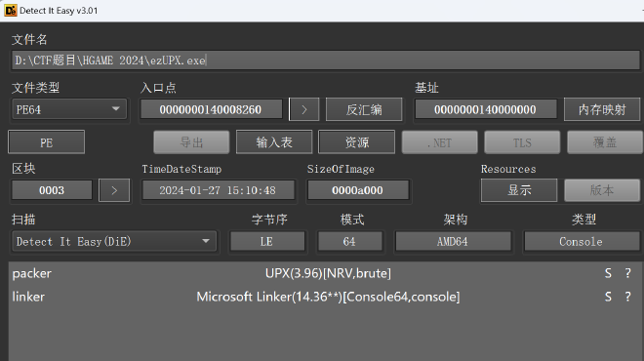
Task: Click the S link on the linker row
Action: click(608, 297)
